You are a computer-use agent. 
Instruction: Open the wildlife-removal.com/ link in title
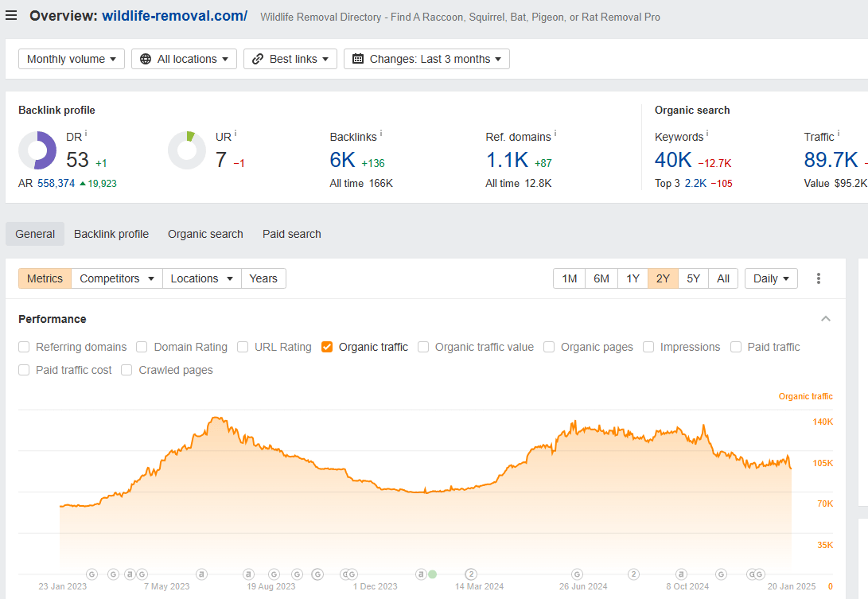pos(174,16)
